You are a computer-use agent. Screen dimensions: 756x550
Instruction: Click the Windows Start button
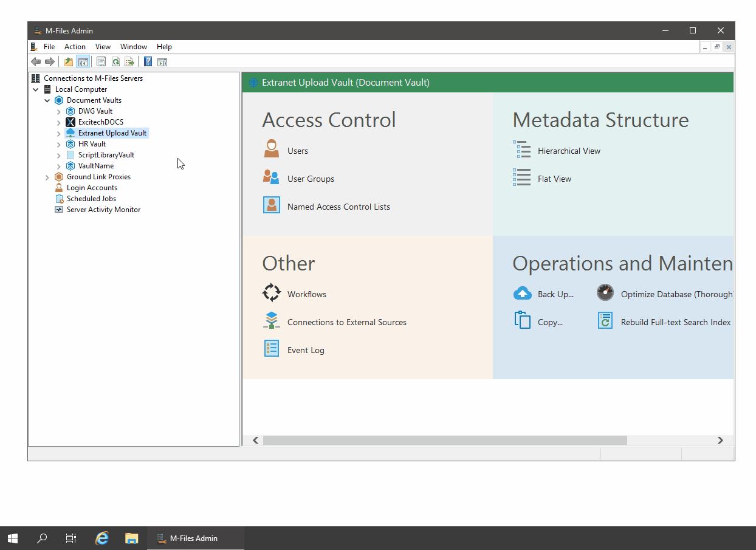pyautogui.click(x=13, y=538)
